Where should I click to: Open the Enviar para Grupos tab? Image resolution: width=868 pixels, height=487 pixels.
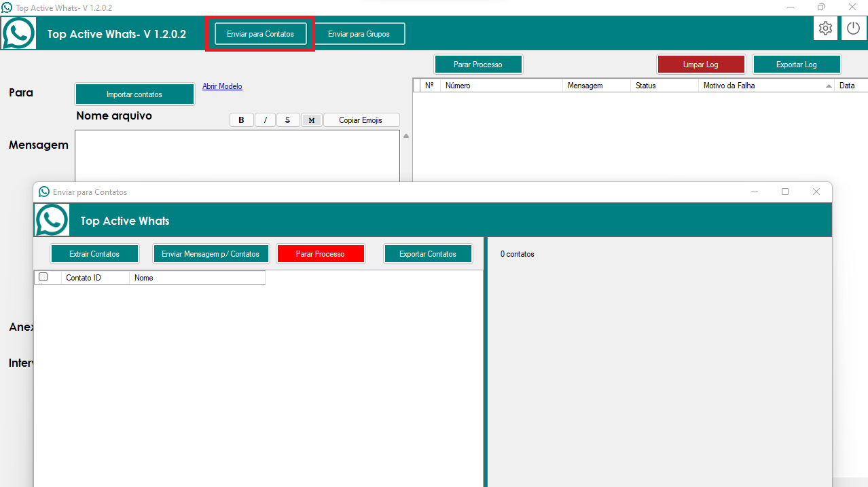pos(359,33)
